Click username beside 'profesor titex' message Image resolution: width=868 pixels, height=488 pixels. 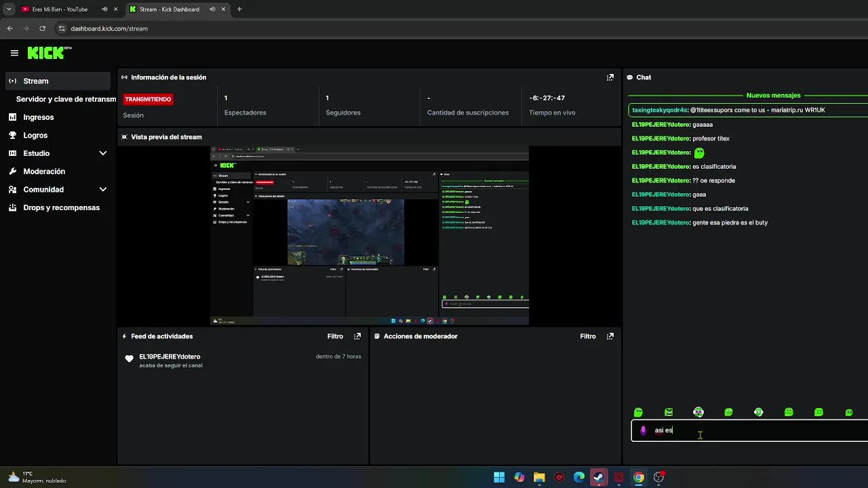[x=660, y=138]
